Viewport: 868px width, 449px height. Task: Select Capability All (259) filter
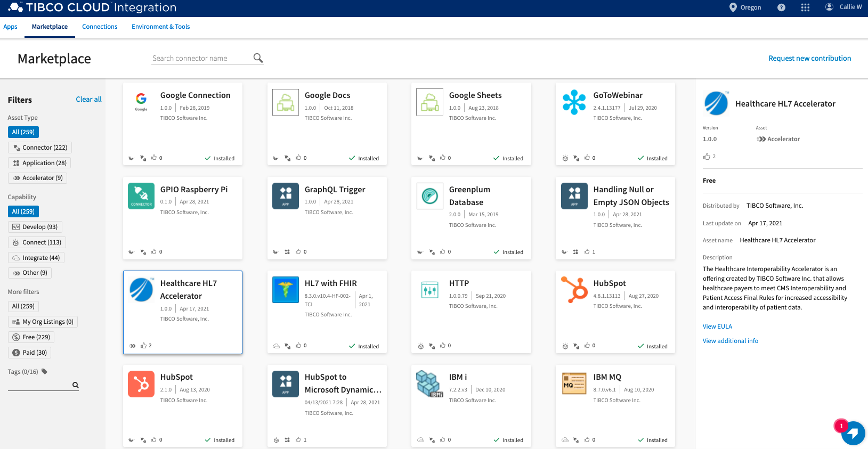(x=23, y=211)
